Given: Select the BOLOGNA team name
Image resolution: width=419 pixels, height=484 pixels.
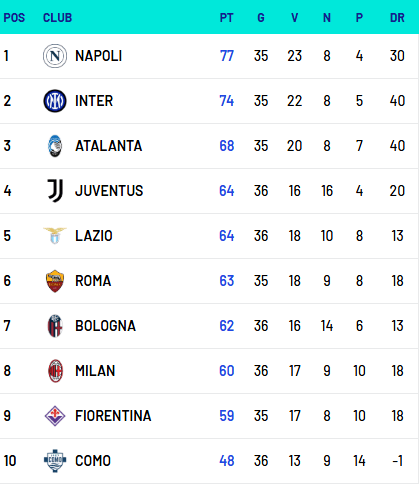Looking at the screenshot, I should pos(105,326).
